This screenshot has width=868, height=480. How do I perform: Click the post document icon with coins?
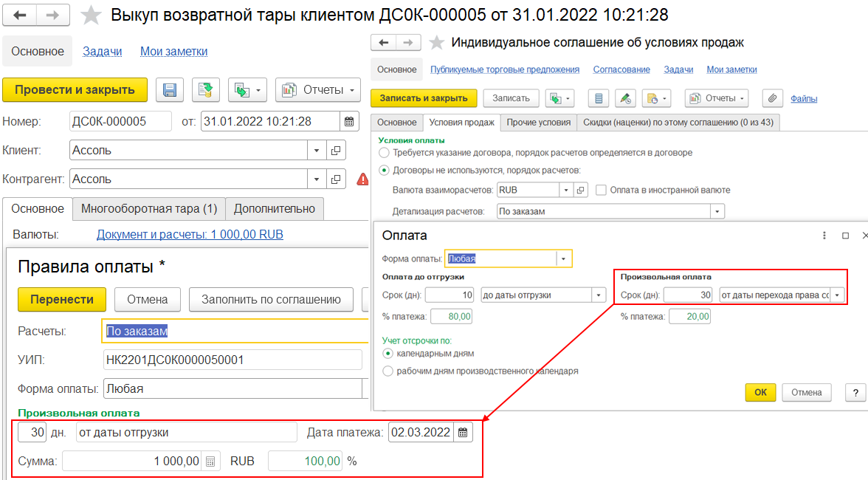[206, 90]
